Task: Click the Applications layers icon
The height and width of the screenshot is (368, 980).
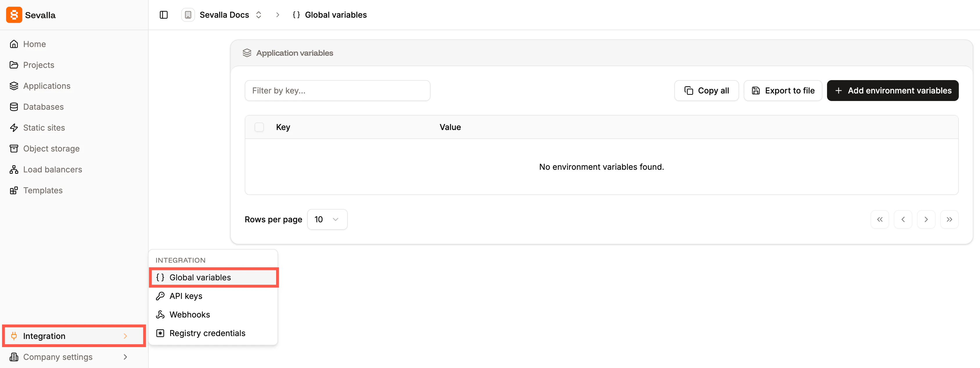Action: click(14, 86)
